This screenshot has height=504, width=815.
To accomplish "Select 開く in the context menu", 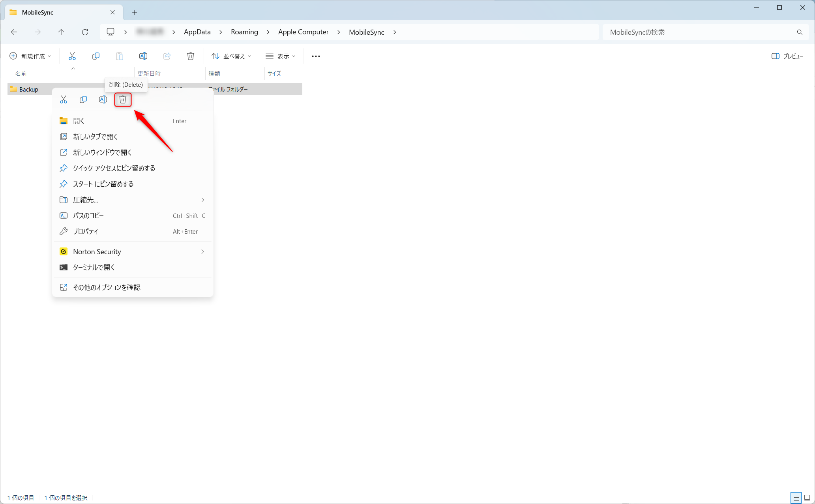I will point(133,121).
